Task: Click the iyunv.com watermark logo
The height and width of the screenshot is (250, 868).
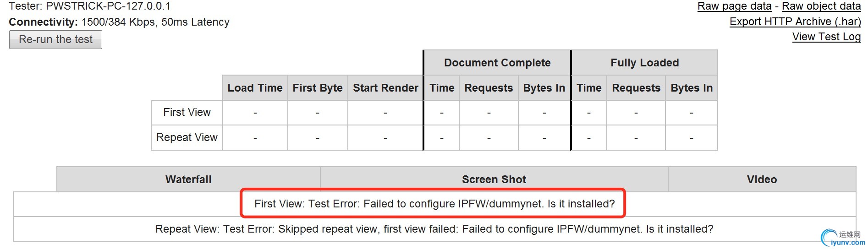Action: tap(842, 239)
